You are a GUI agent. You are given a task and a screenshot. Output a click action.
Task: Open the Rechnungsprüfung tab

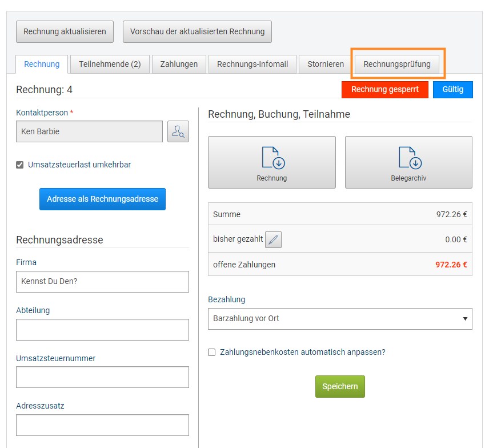click(x=397, y=64)
